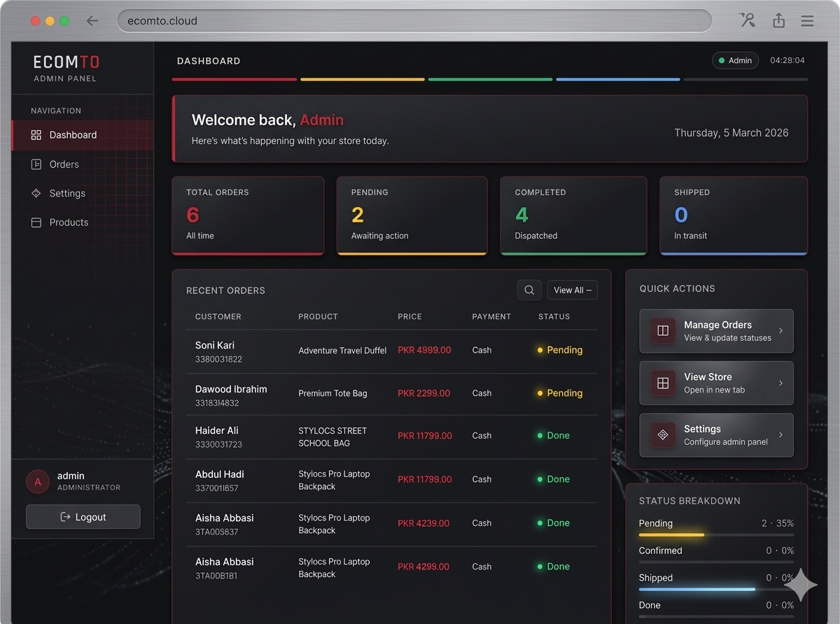
Task: Open the View Store quick action
Action: 716,383
